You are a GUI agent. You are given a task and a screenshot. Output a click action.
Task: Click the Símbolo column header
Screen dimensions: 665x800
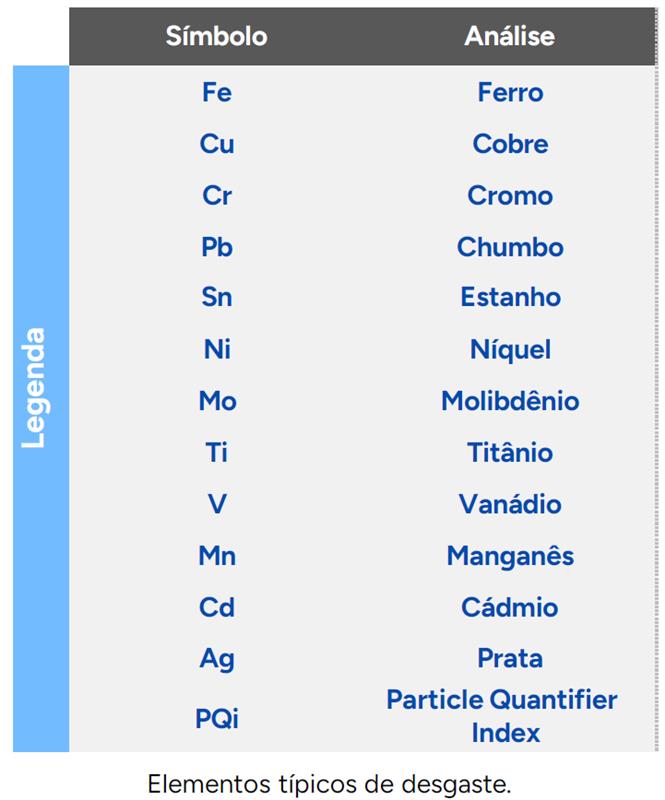(x=216, y=37)
